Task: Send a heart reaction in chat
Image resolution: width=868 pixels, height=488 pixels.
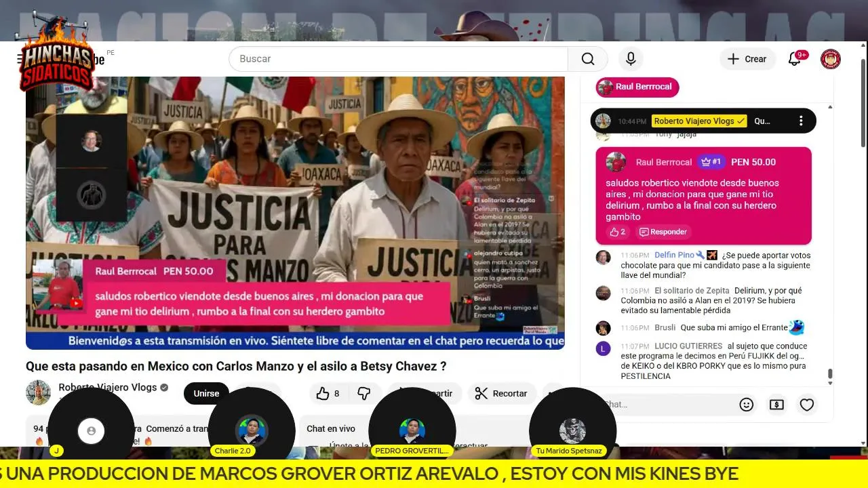Action: click(807, 405)
